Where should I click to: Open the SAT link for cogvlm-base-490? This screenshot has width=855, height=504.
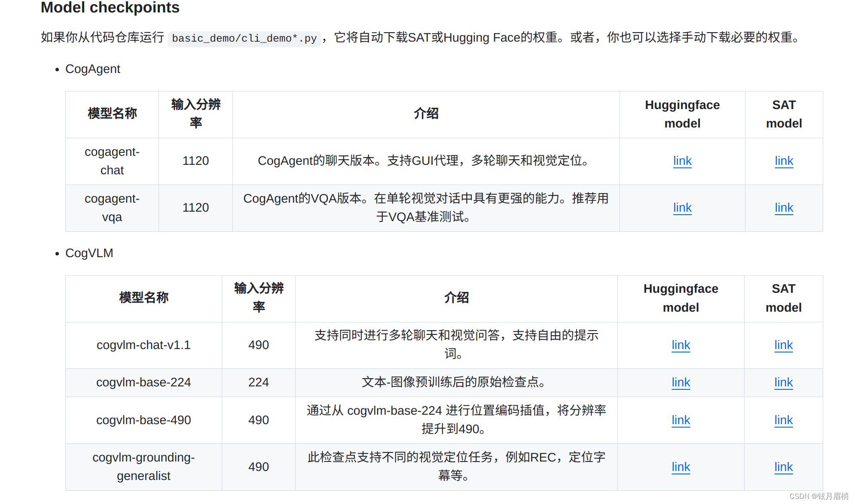783,420
